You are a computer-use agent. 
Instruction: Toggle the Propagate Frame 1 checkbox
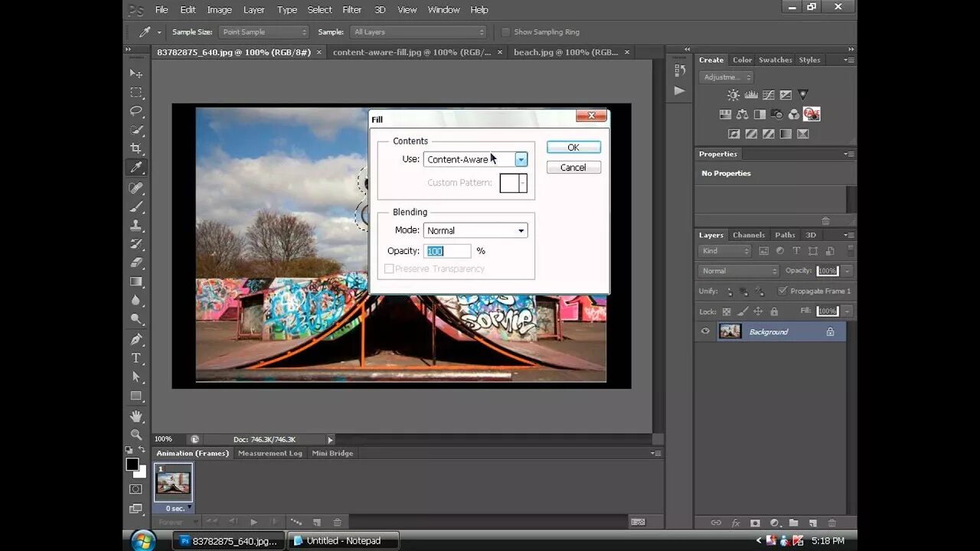(782, 291)
